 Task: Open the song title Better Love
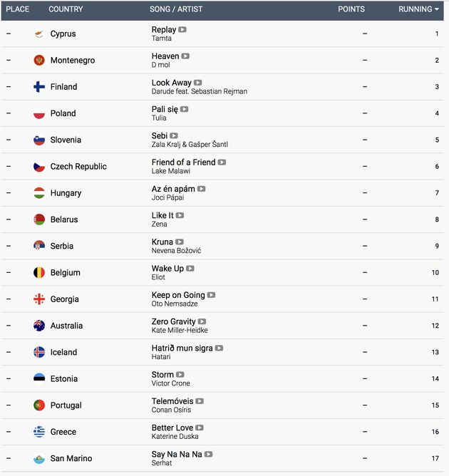[x=172, y=428]
